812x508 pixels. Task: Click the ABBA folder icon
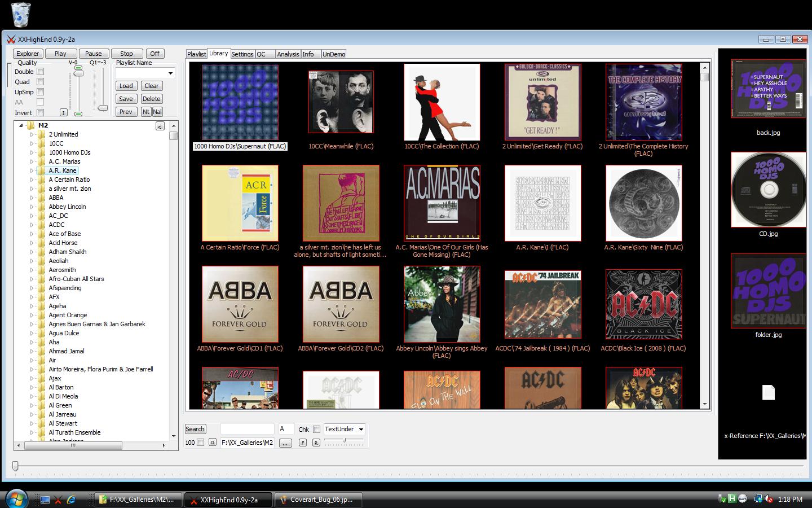click(x=41, y=198)
